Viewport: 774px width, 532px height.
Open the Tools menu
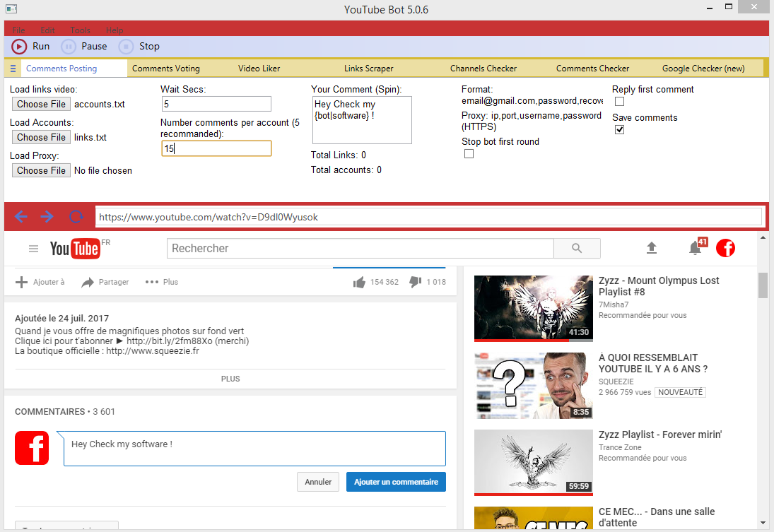[80, 30]
